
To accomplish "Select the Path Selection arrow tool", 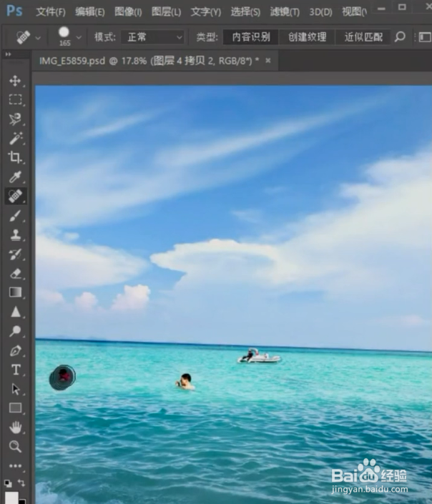I will point(15,389).
